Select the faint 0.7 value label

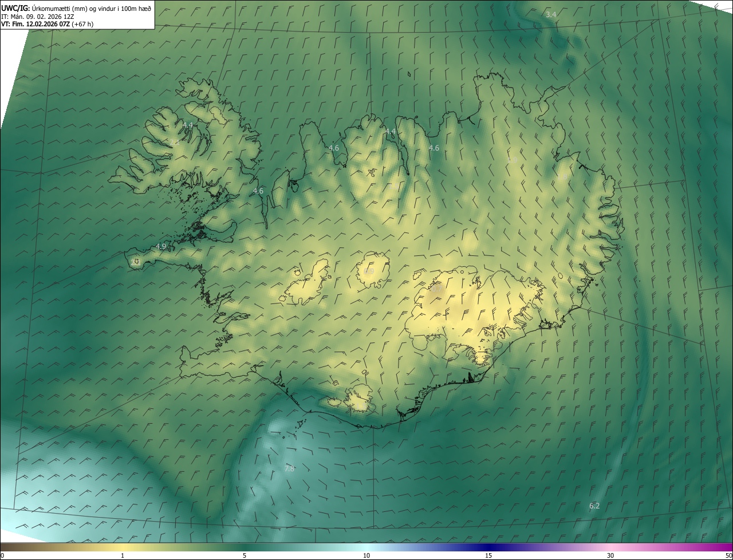[437, 289]
